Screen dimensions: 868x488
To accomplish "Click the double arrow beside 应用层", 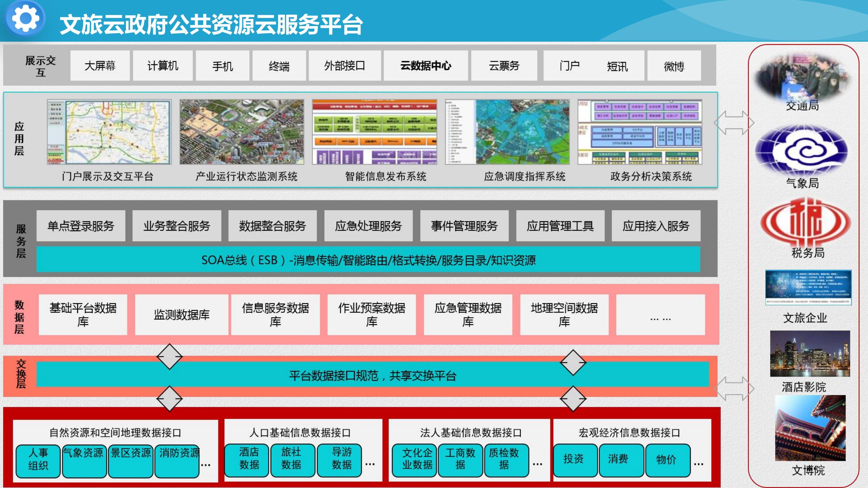I will click(x=734, y=123).
